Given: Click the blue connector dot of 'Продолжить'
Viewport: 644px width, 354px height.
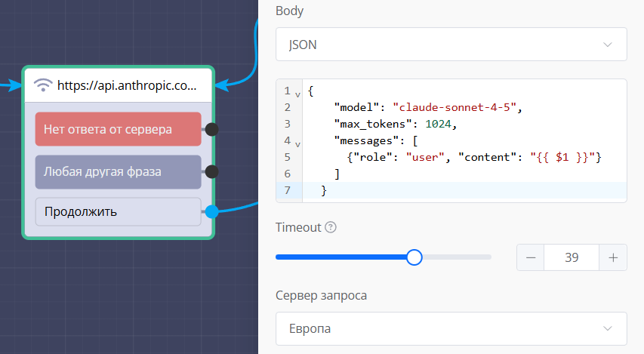Looking at the screenshot, I should [212, 212].
